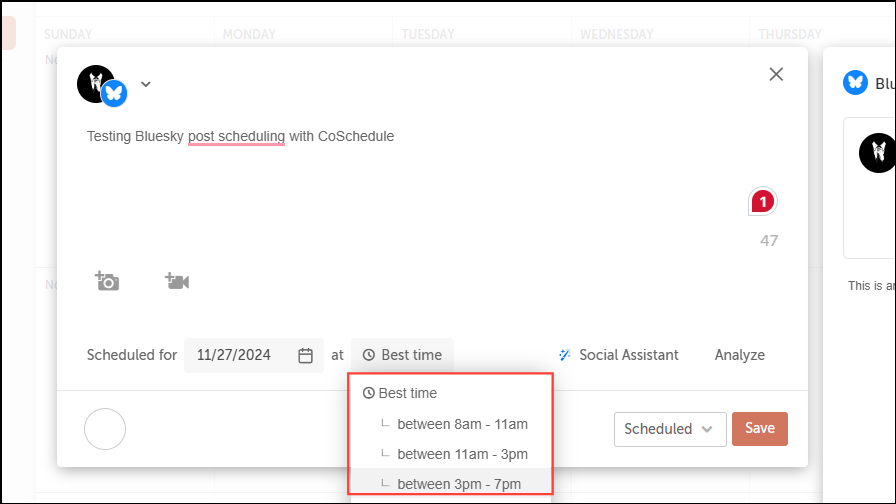Close the post composer dialog
The height and width of the screenshot is (504, 896).
776,74
